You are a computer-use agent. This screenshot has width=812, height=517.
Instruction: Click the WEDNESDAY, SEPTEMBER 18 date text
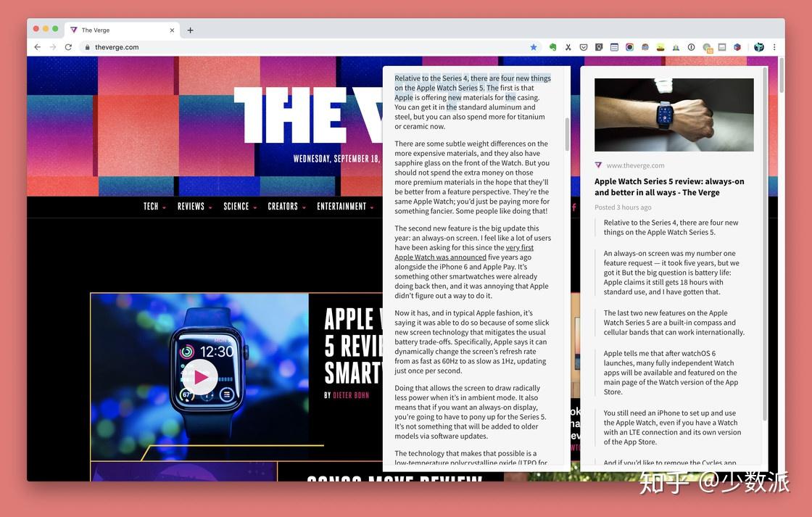[336, 159]
